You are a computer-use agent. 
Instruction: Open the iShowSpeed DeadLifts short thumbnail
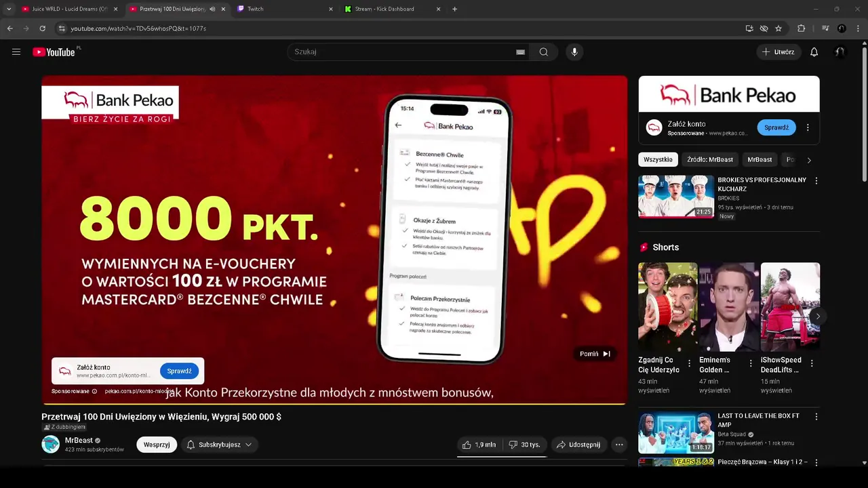[x=790, y=307]
